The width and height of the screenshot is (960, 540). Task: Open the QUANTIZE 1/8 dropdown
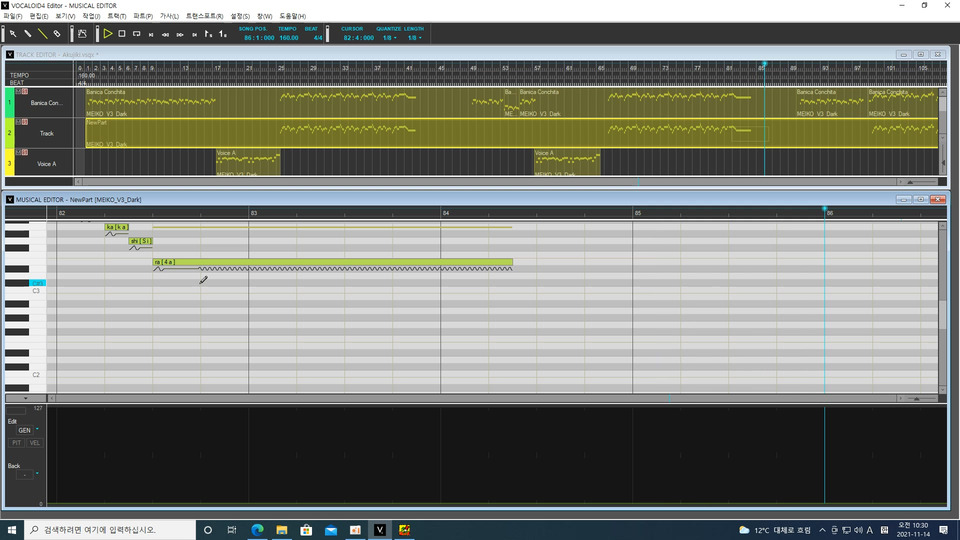pyautogui.click(x=390, y=38)
